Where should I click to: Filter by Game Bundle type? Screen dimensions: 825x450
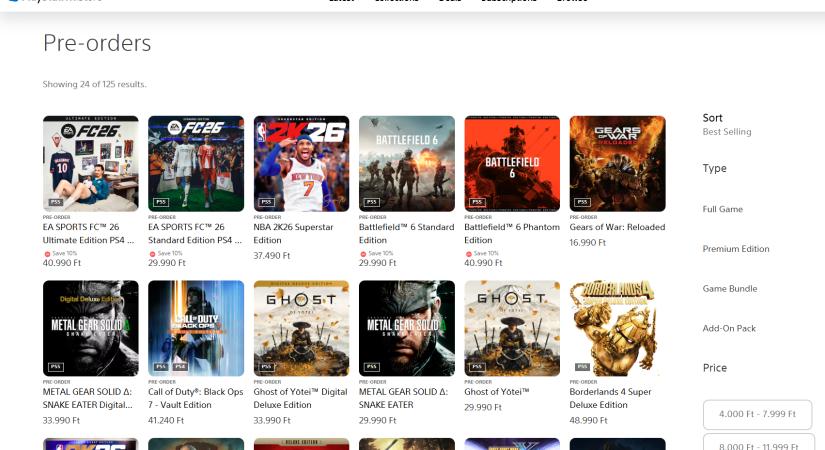[730, 288]
